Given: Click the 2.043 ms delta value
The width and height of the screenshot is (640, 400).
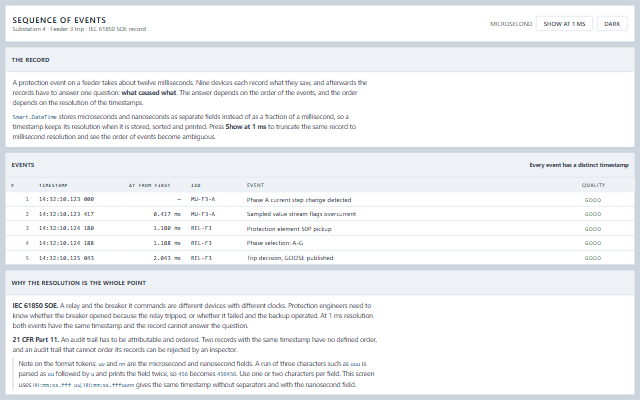Looking at the screenshot, I should pos(167,258).
